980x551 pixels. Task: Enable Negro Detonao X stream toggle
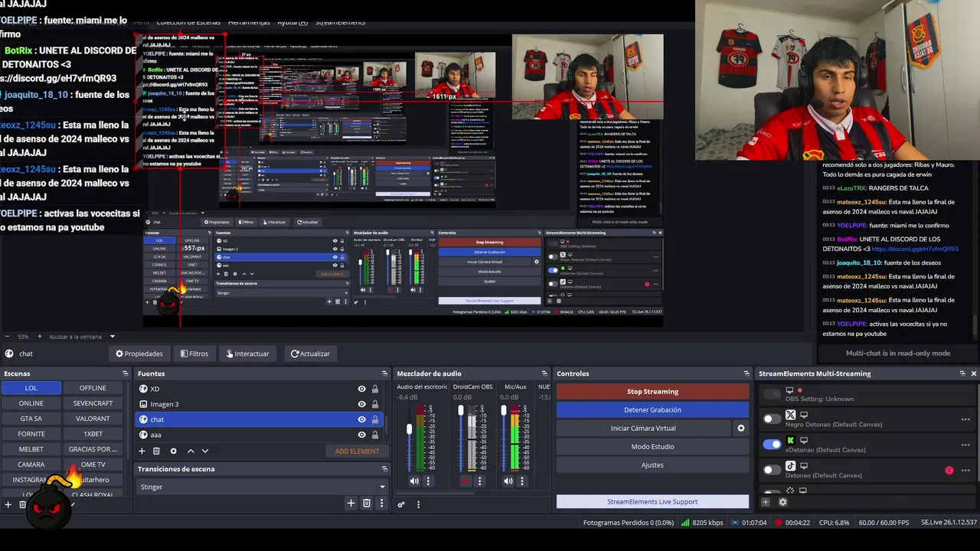(x=772, y=419)
